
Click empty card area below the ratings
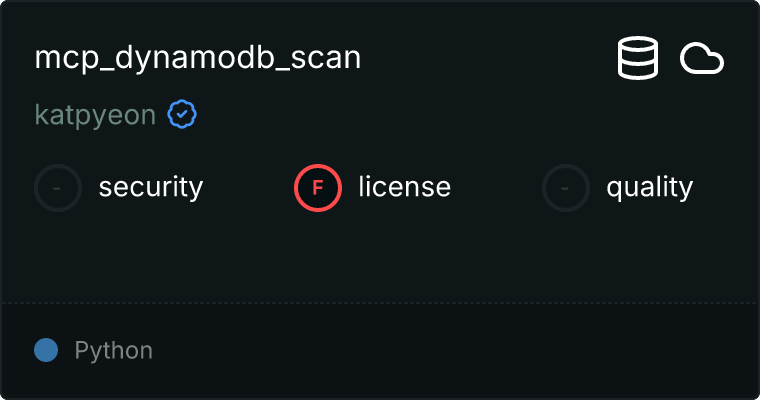[380, 255]
